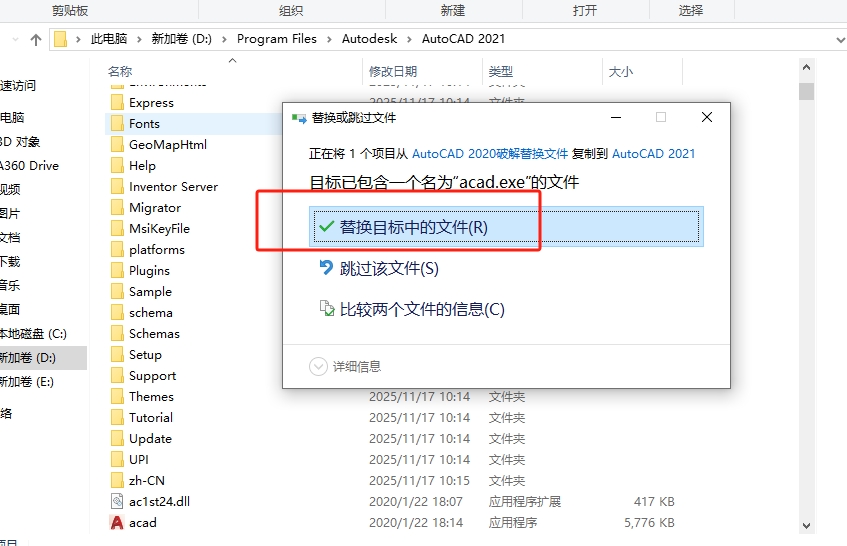Expand chevron after Autodesk breadcrumb
The width and height of the screenshot is (847, 546).
click(409, 39)
